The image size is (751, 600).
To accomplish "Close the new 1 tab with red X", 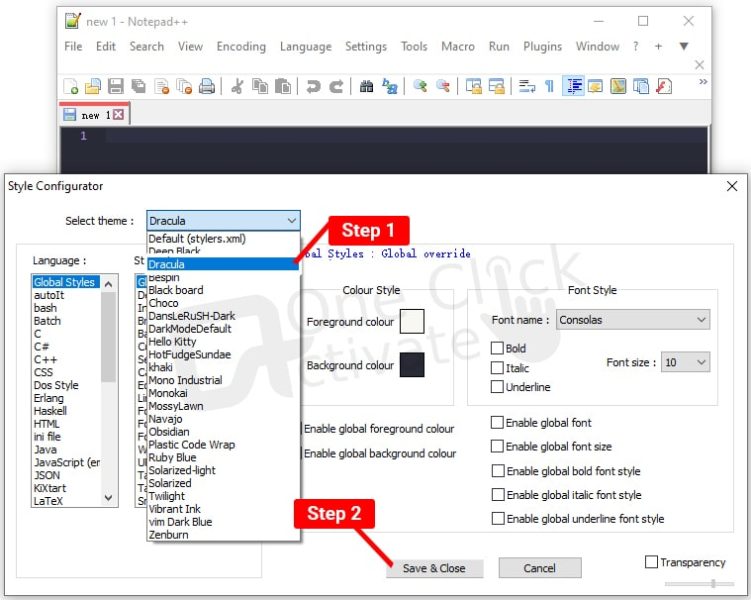I will [x=118, y=114].
